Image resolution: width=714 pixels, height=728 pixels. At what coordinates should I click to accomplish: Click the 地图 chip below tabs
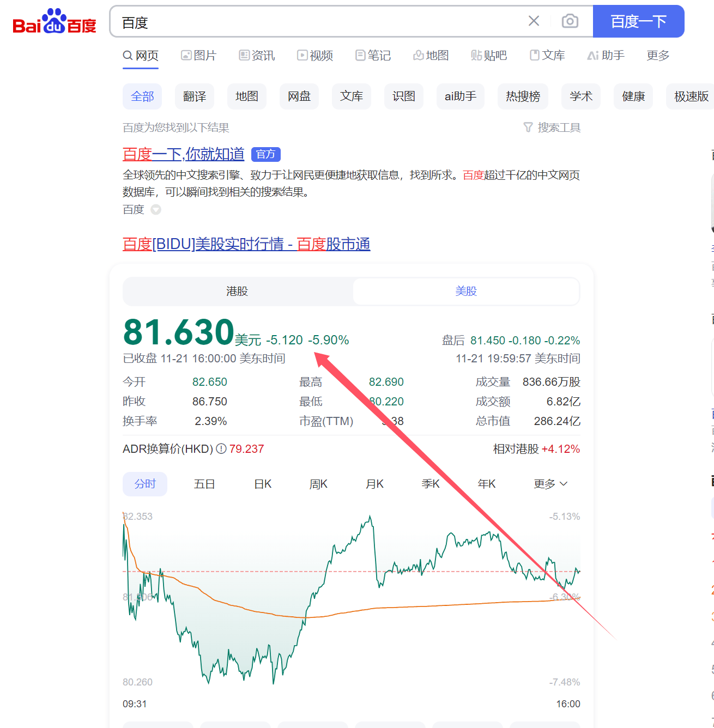247,96
